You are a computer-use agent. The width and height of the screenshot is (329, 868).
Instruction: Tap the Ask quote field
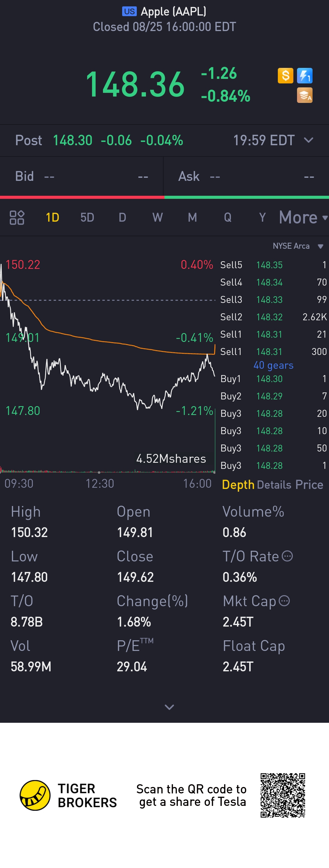coord(246,176)
